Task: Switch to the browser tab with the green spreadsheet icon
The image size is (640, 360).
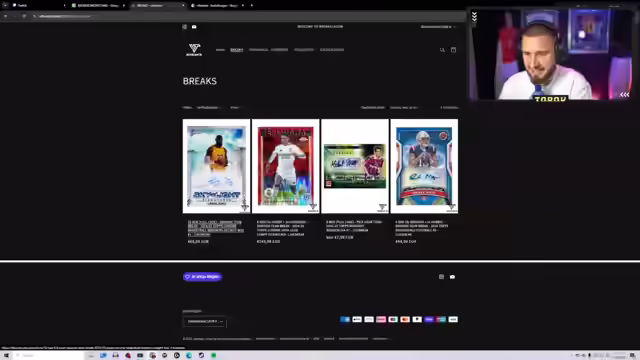Action: pyautogui.click(x=98, y=5)
